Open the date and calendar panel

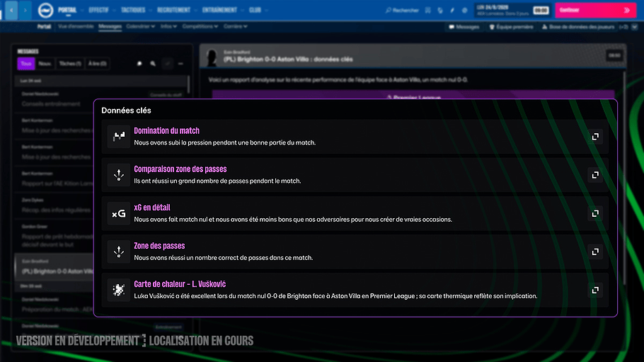[x=512, y=11]
